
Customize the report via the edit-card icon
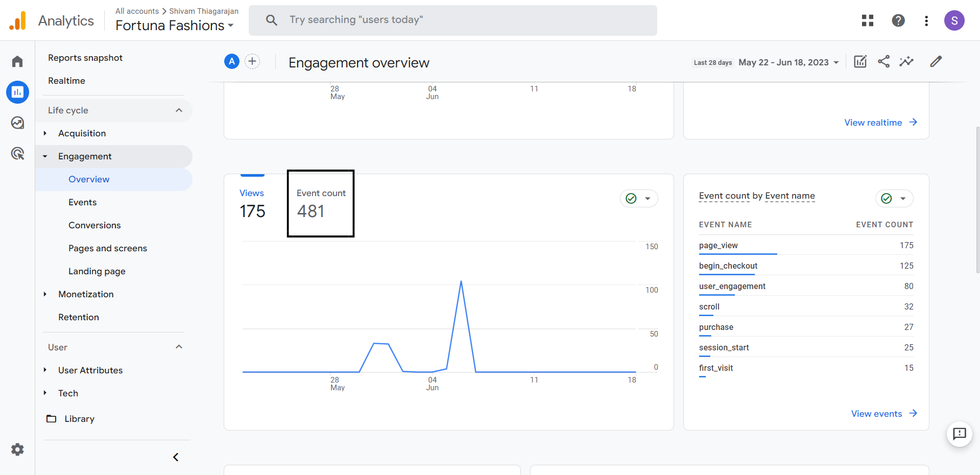860,61
